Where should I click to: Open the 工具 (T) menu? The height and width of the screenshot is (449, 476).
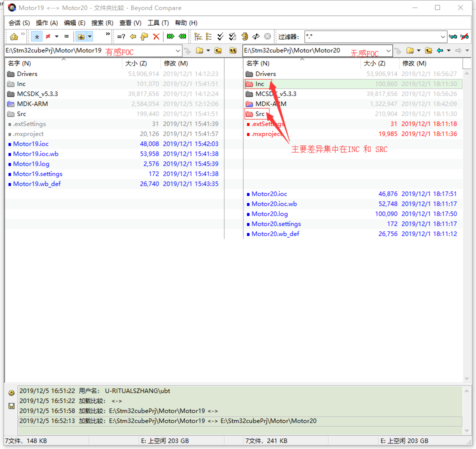coord(158,23)
